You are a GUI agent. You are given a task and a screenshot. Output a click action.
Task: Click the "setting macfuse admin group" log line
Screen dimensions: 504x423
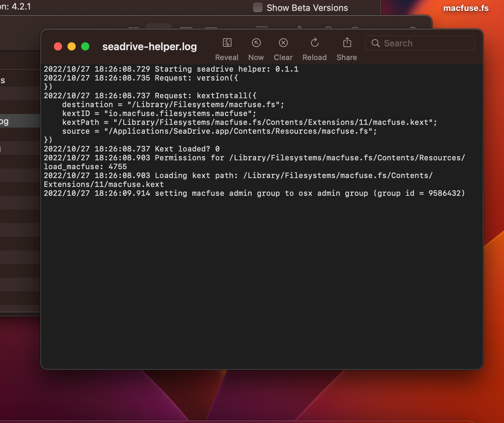pyautogui.click(x=254, y=193)
